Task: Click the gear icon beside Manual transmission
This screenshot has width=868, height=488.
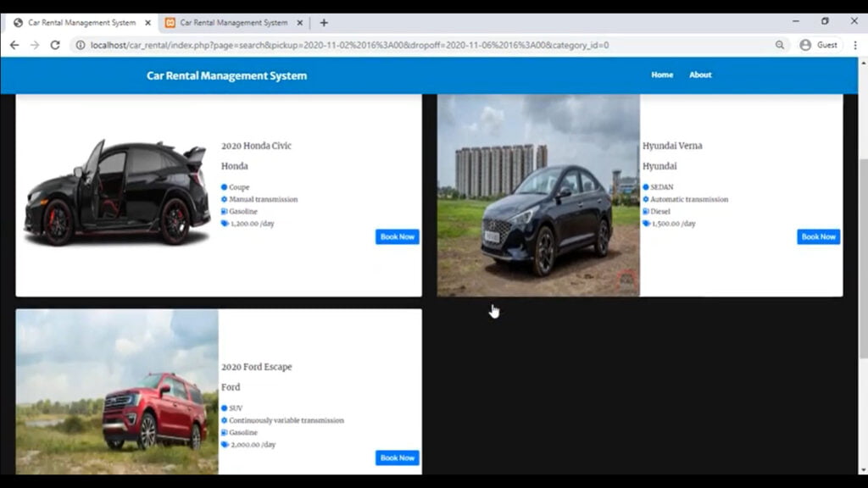Action: coord(224,199)
